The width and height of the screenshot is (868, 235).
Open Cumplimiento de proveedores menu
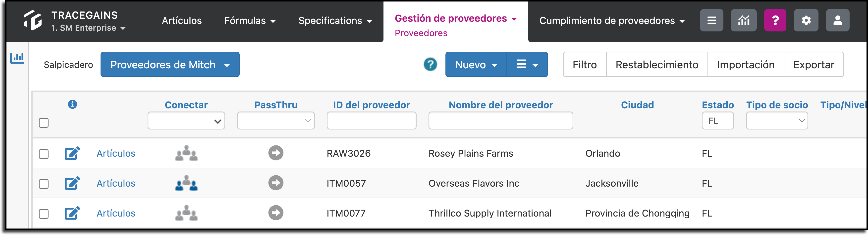click(x=612, y=21)
